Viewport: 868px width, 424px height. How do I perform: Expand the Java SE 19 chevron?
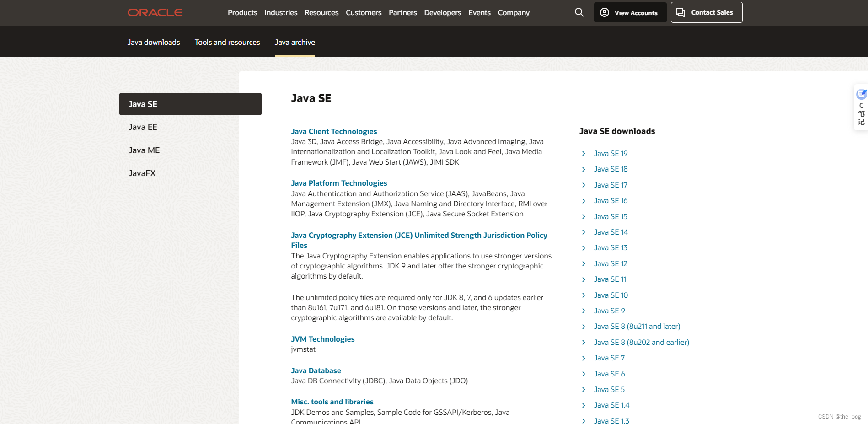pos(584,154)
